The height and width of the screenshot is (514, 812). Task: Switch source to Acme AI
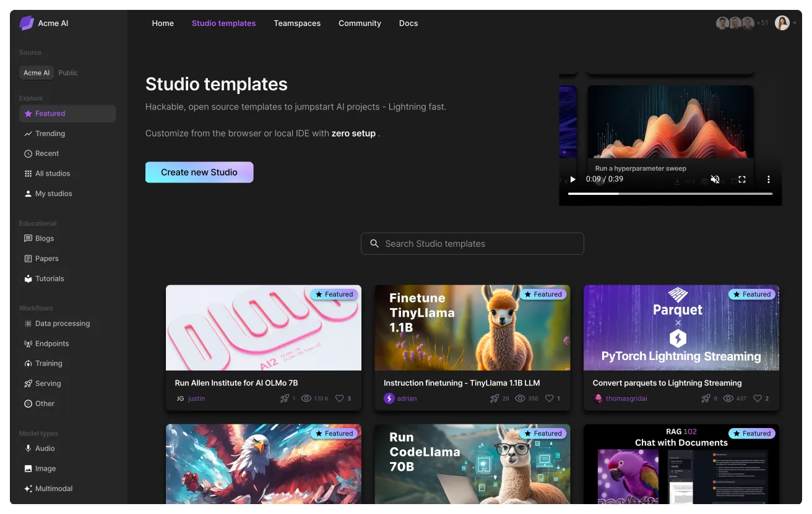tap(37, 73)
